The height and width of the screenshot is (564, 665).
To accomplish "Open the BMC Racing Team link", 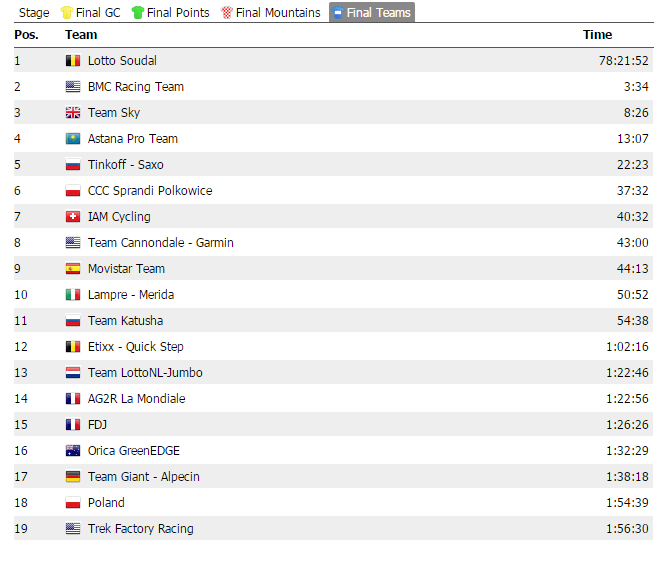I will pos(136,87).
